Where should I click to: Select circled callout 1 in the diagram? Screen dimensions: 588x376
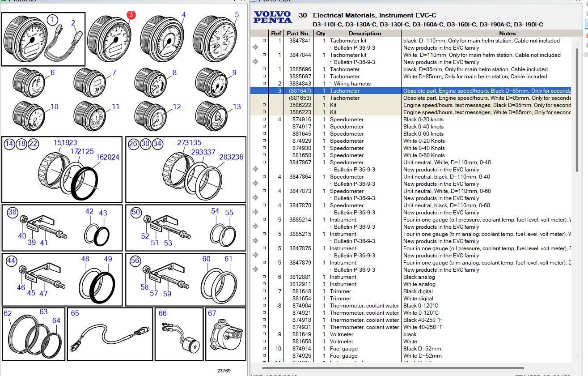pos(53,19)
